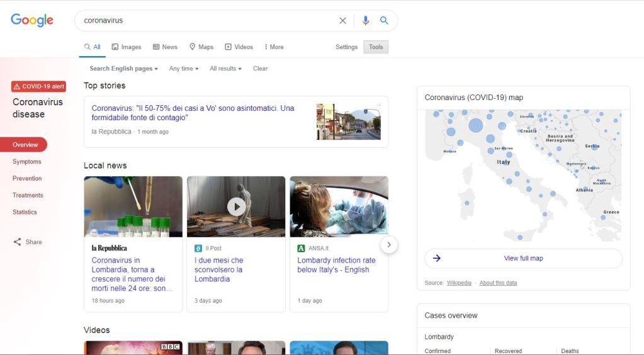Open Symptoms in the sidebar
This screenshot has width=644, height=355.
click(26, 162)
